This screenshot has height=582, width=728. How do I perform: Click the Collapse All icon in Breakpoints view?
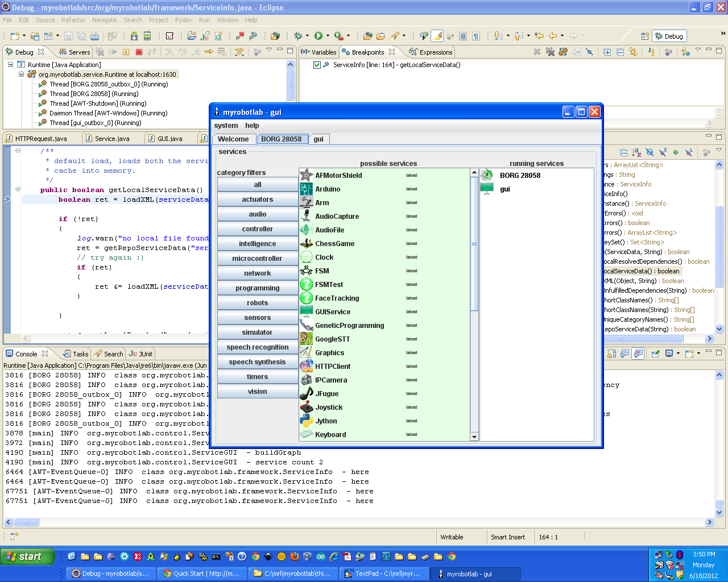(x=620, y=52)
